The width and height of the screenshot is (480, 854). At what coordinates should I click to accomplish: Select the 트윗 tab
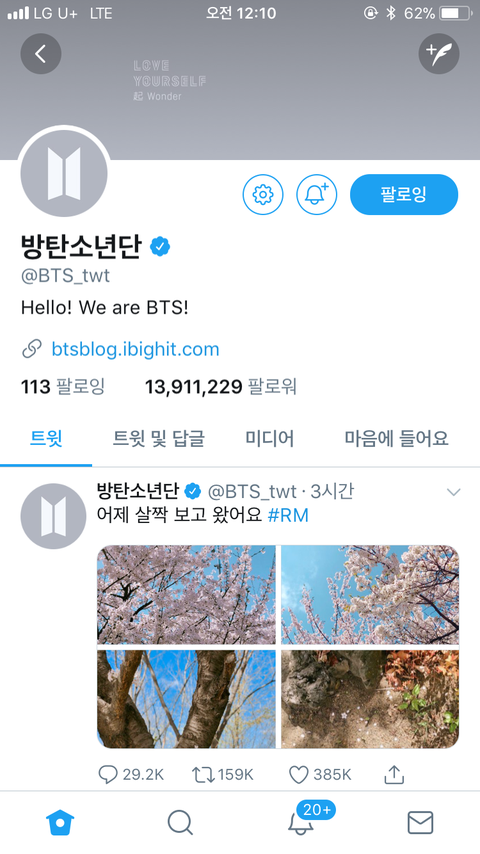tap(46, 438)
